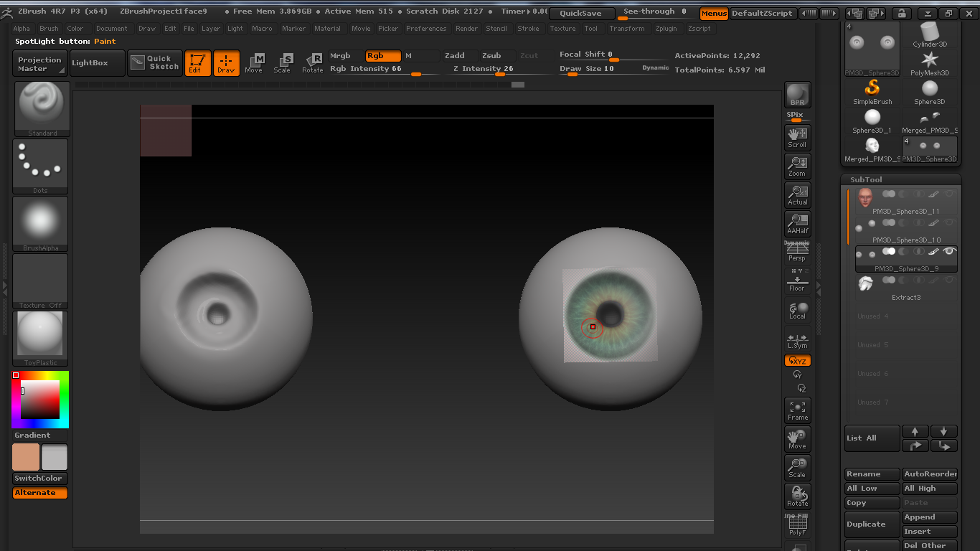
Task: Select the Scroll canvas icon
Action: point(797,137)
